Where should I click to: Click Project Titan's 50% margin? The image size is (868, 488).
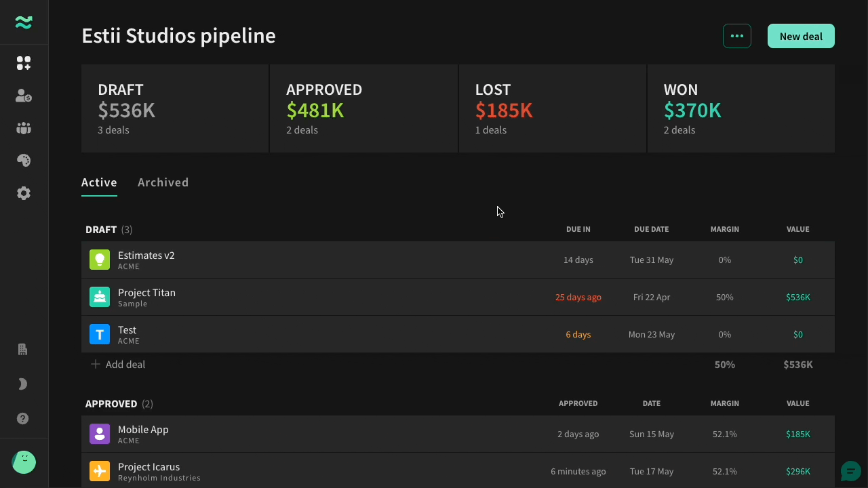(725, 297)
